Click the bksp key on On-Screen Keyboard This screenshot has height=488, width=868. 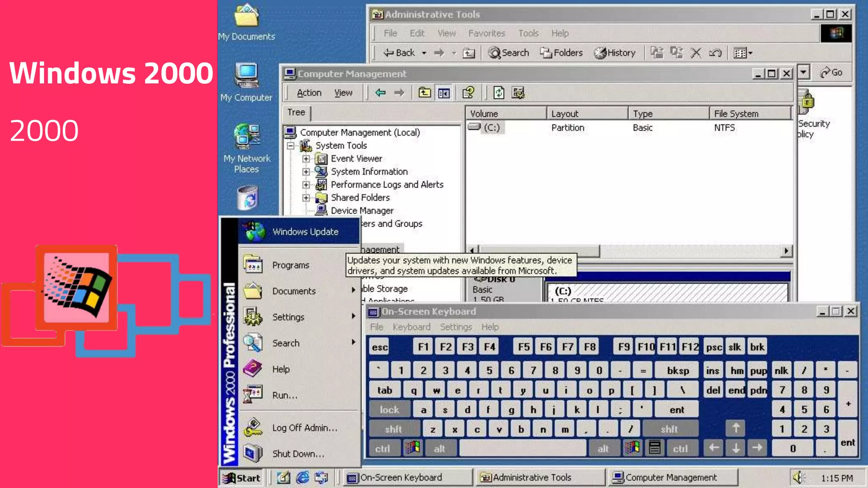pyautogui.click(x=678, y=371)
